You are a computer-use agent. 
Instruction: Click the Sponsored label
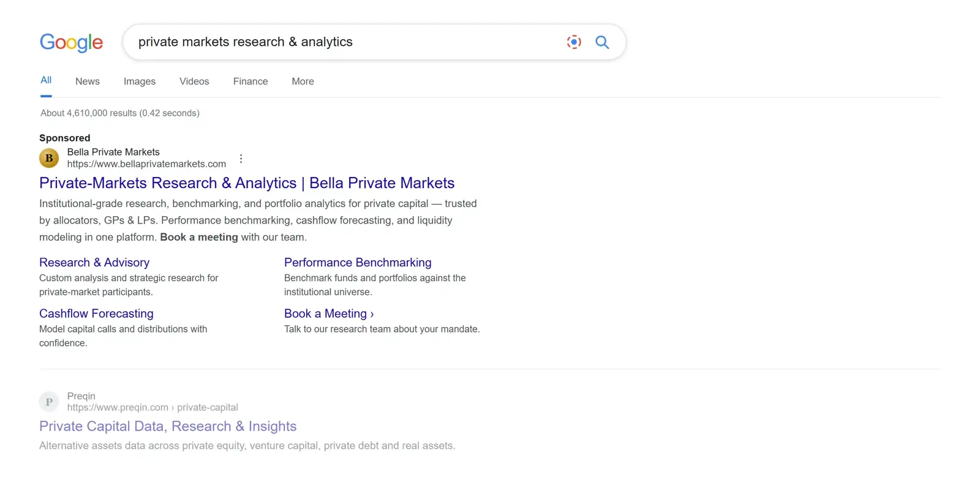[65, 138]
